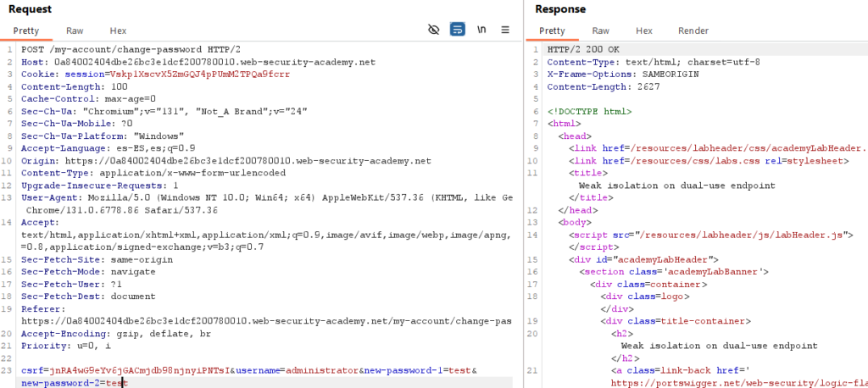Click the <!DOCTYPE html> line
Image resolution: width=868 pixels, height=388 pixels.
(589, 111)
